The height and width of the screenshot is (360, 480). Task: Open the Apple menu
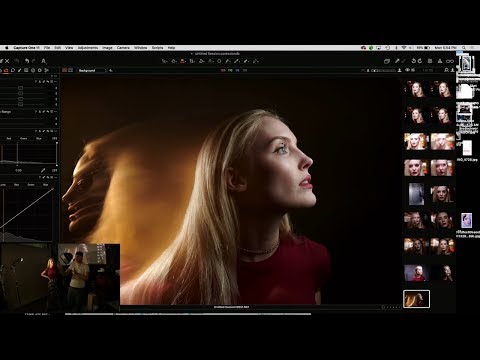click(x=6, y=48)
